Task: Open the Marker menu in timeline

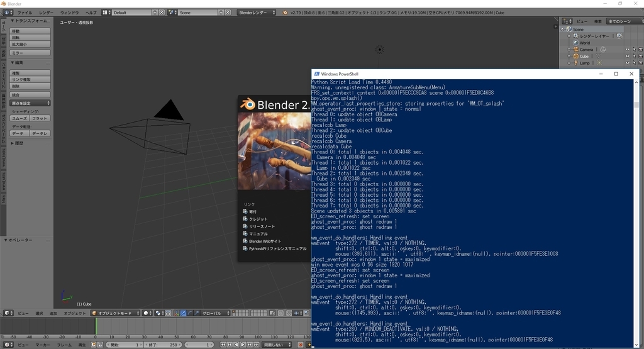Action: [x=43, y=345]
